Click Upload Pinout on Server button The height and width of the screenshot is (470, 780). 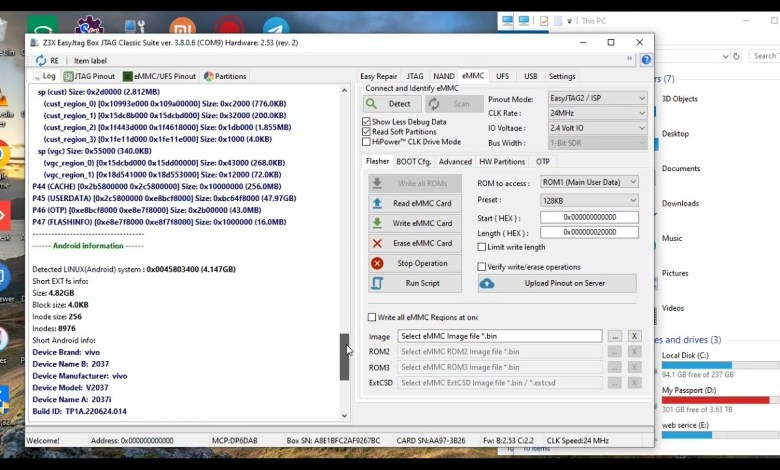pyautogui.click(x=557, y=283)
